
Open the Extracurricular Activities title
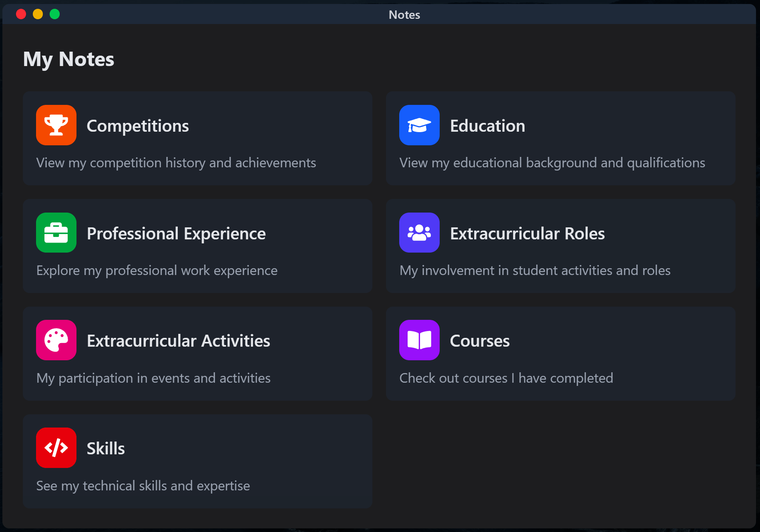(179, 341)
